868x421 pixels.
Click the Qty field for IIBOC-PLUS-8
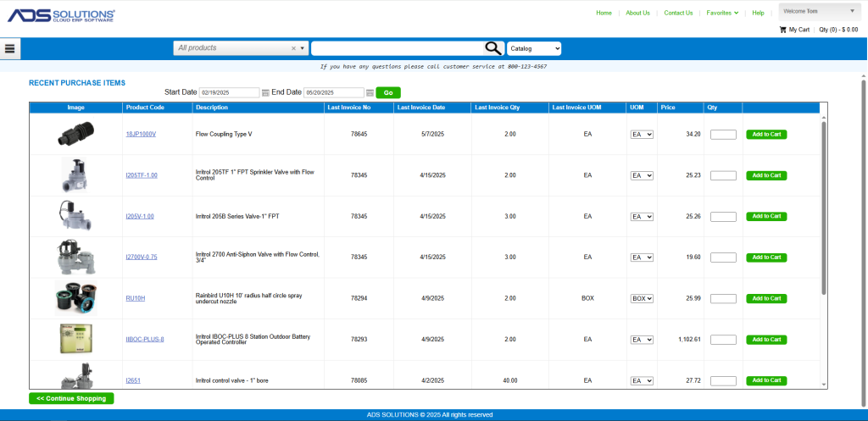pyautogui.click(x=723, y=339)
